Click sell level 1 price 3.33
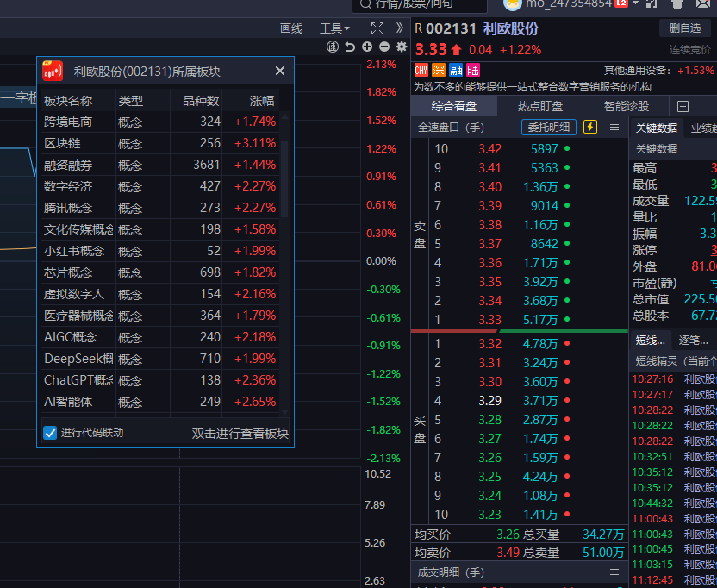The height and width of the screenshot is (588, 717). (489, 319)
